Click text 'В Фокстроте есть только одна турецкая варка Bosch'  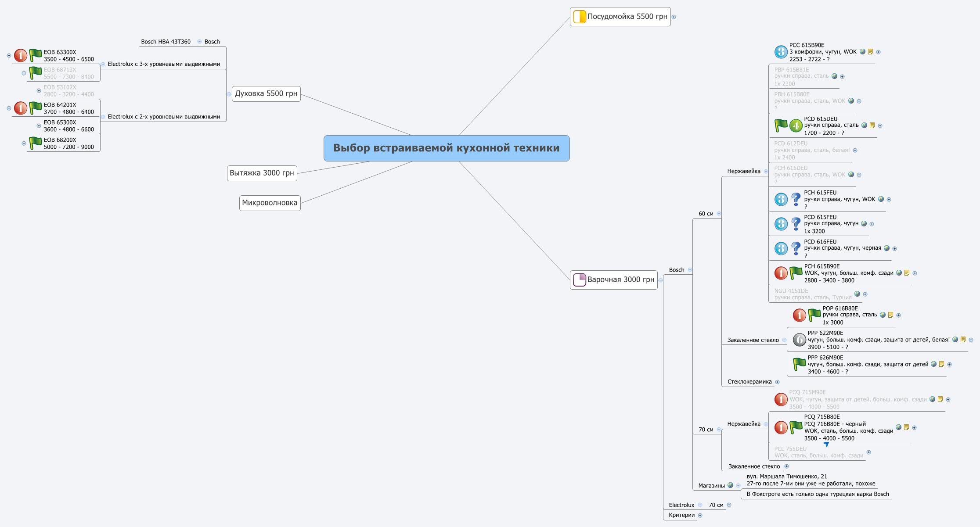point(818,494)
